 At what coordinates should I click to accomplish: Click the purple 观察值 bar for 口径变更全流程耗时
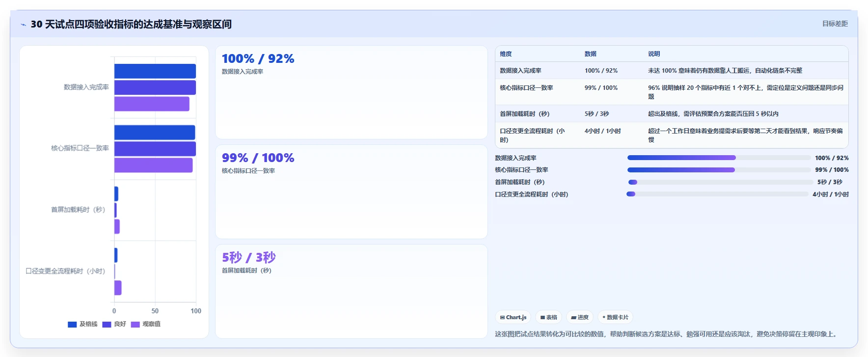(118, 288)
